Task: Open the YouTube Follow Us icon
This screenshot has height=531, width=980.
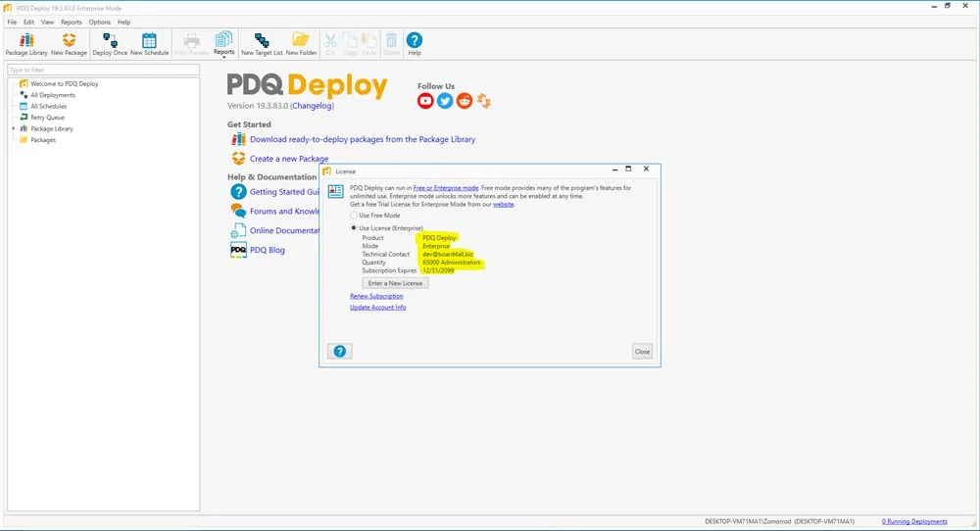Action: click(x=425, y=101)
